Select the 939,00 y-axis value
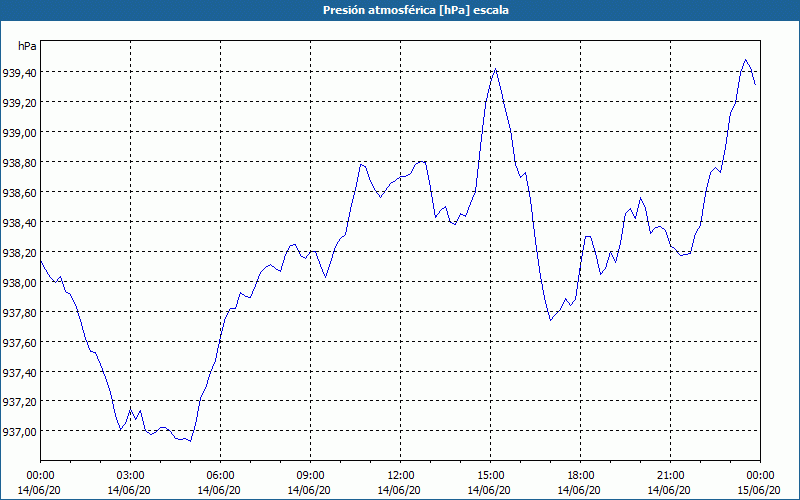This screenshot has width=800, height=500. click(x=19, y=133)
